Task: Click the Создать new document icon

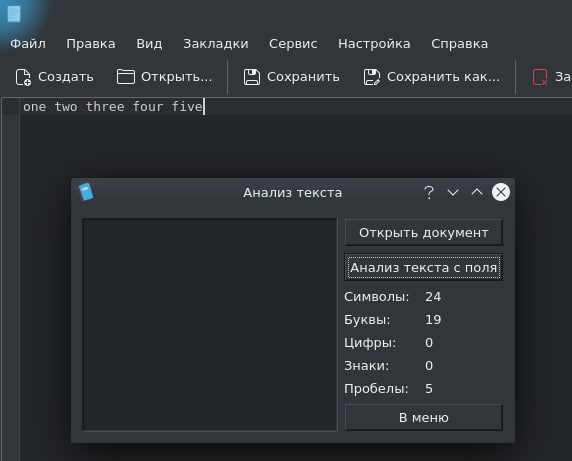Action: (23, 77)
